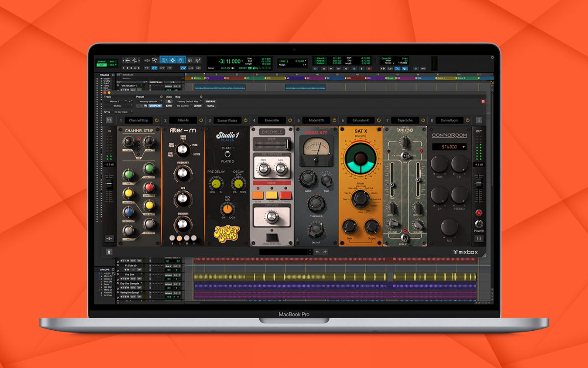Select Filter-M 12 dB slope button

pyautogui.click(x=179, y=239)
